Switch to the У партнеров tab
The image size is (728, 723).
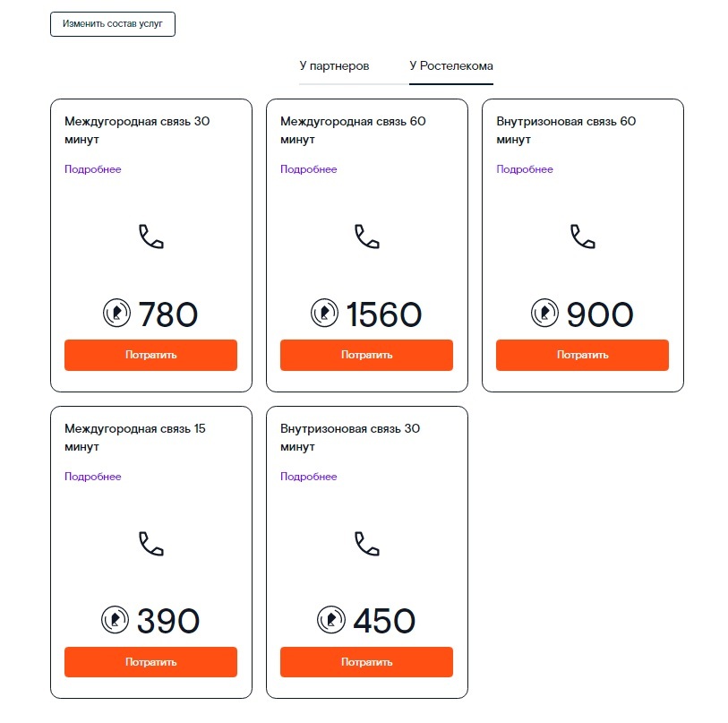click(x=334, y=66)
